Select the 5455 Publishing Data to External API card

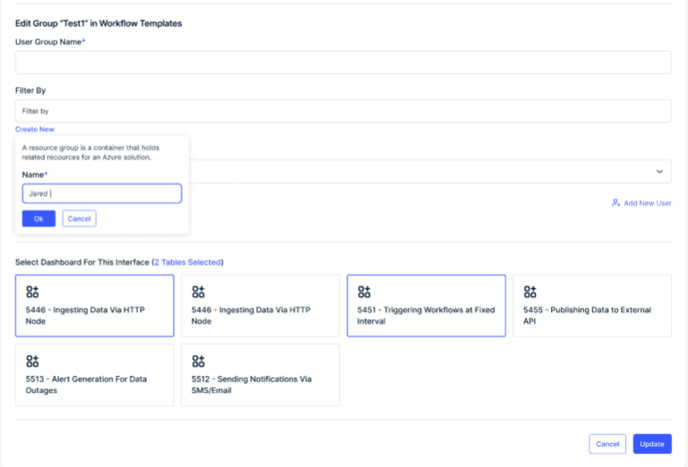click(x=592, y=306)
